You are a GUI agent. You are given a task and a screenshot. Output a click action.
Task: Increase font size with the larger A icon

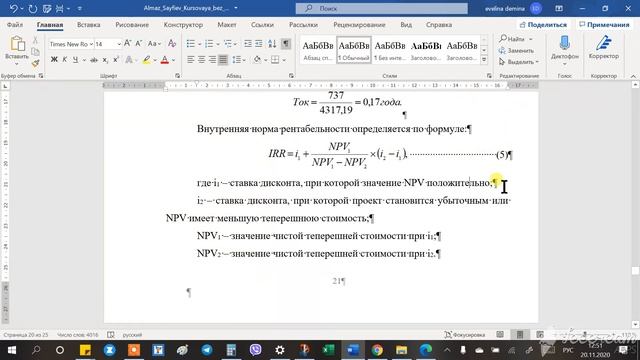(x=128, y=43)
